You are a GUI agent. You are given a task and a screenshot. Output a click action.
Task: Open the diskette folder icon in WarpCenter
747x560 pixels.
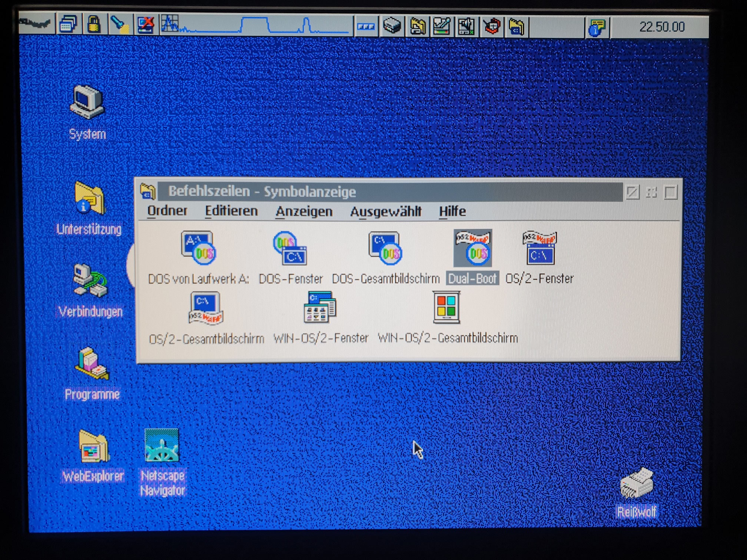(x=417, y=27)
